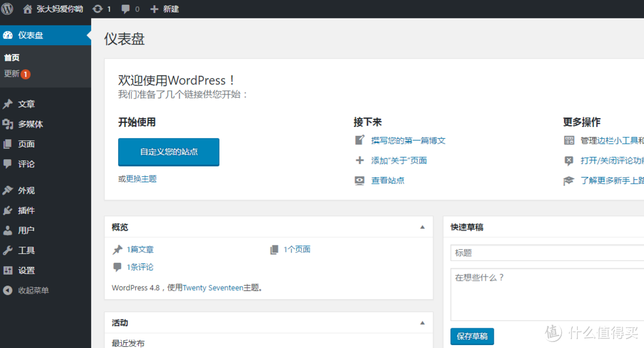The image size is (644, 348).
Task: Click the edit icon beside 撰写您的第一篇博文
Action: pyautogui.click(x=360, y=141)
